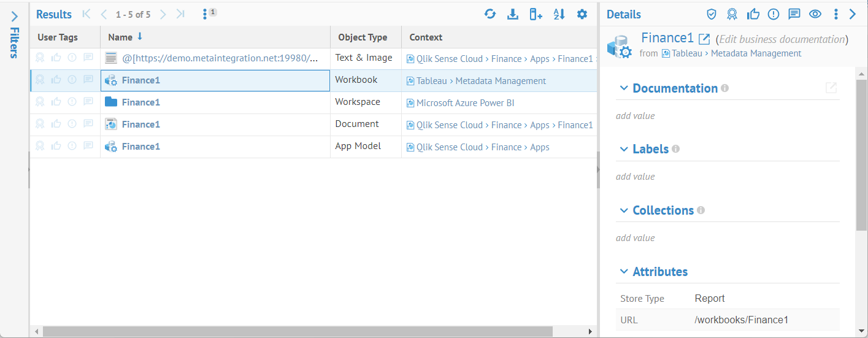The image size is (868, 338).
Task: Click the certify ribbon icon in Details
Action: click(x=732, y=14)
